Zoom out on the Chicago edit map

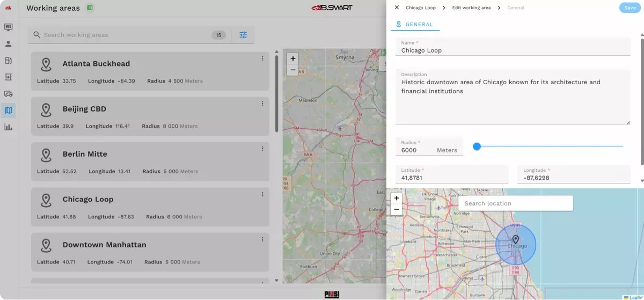tap(397, 209)
